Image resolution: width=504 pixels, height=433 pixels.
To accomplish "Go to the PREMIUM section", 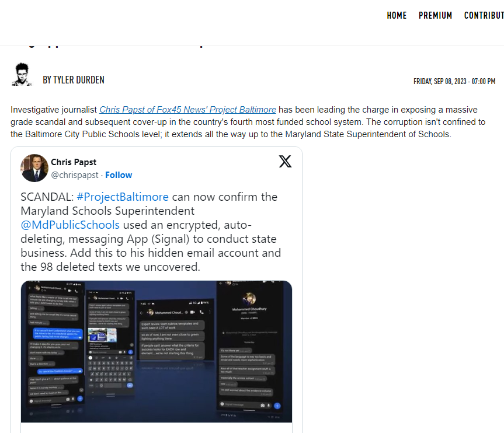I will 435,15.
